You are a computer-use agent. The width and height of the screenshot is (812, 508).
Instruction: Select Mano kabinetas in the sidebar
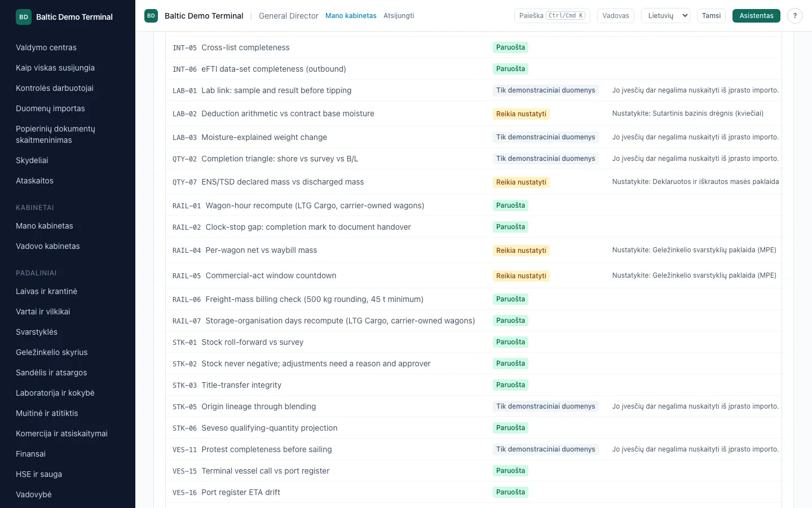45,226
